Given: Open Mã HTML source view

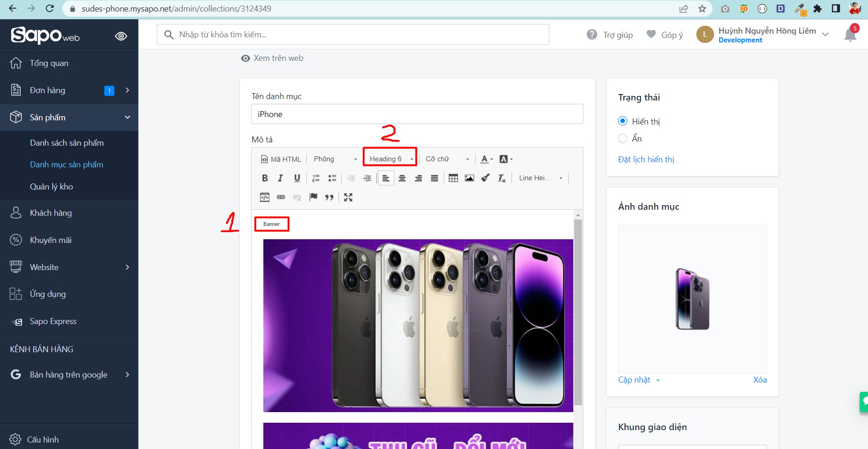Looking at the screenshot, I should pyautogui.click(x=281, y=159).
